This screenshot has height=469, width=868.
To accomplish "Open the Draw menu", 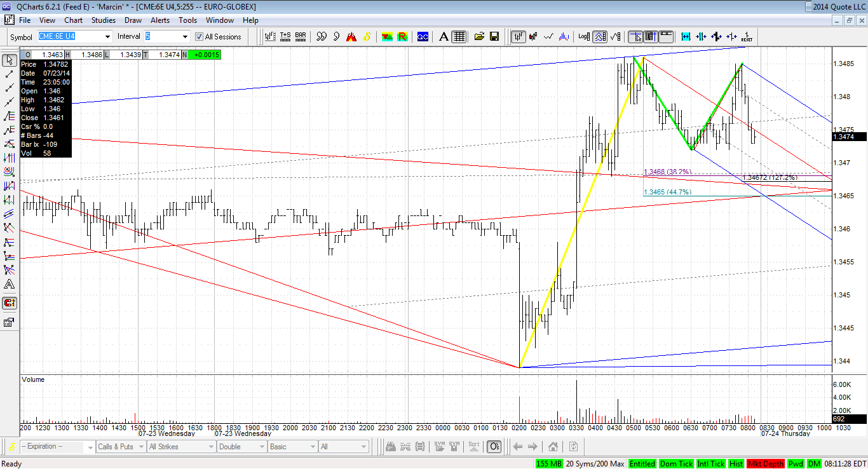I will (x=133, y=20).
